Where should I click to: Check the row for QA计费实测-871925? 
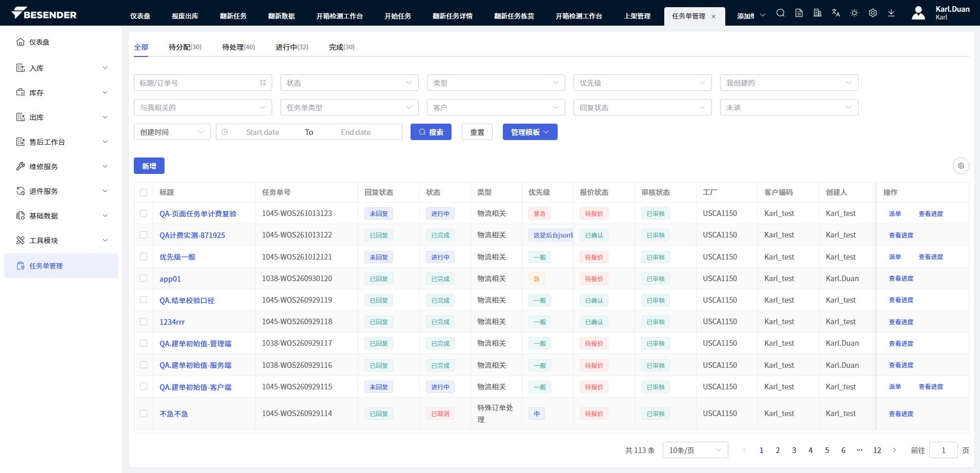click(x=144, y=235)
